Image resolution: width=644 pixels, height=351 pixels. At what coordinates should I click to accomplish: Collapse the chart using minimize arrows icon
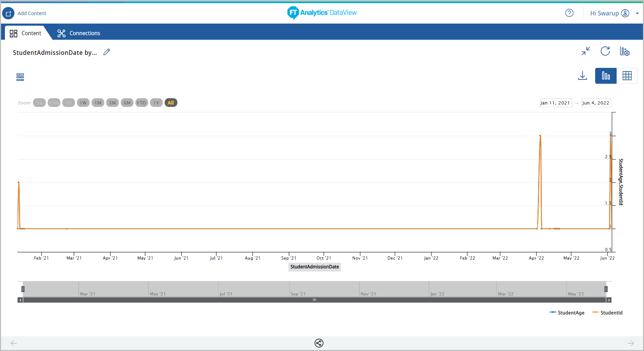point(586,51)
